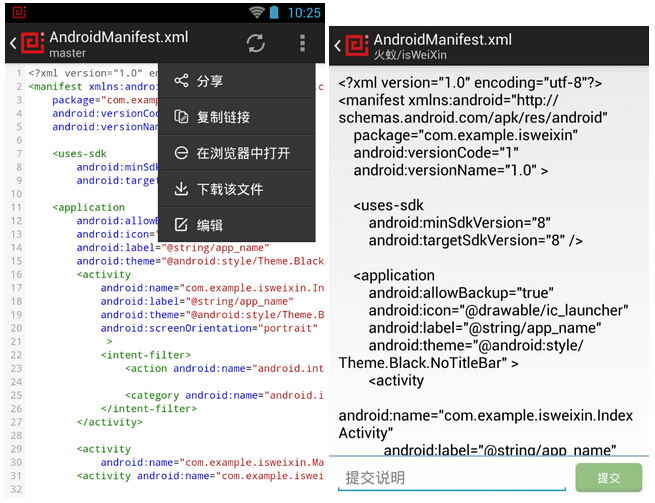This screenshot has width=655, height=503.
Task: Tap the AndroidManifest.xml title above master
Action: tap(118, 37)
